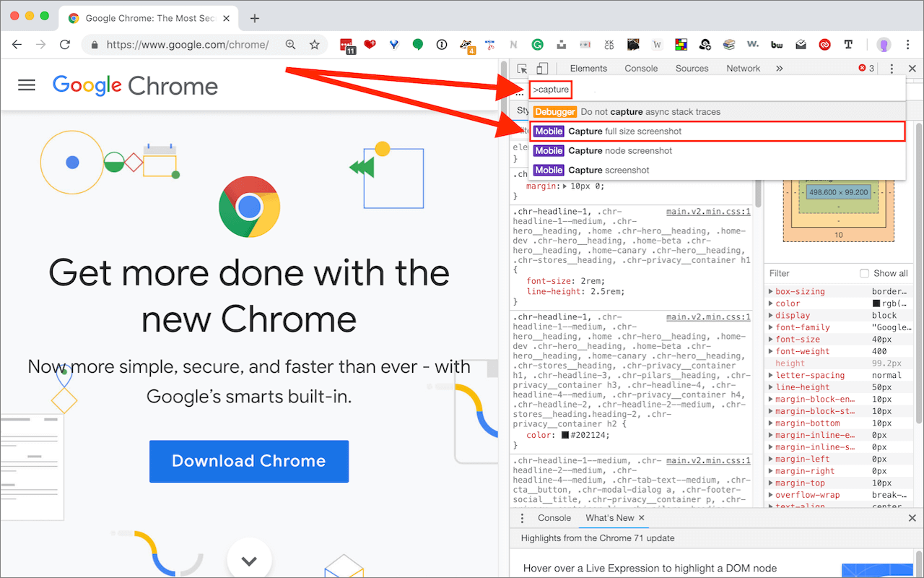Screen dimensions: 924x578
Task: Select the inspect element picker icon
Action: click(522, 69)
